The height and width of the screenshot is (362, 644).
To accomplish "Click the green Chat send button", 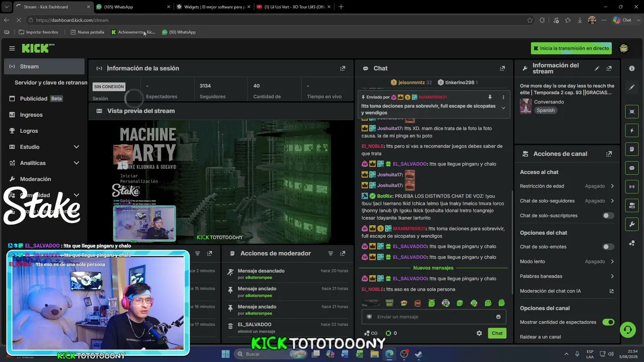I will tap(497, 333).
